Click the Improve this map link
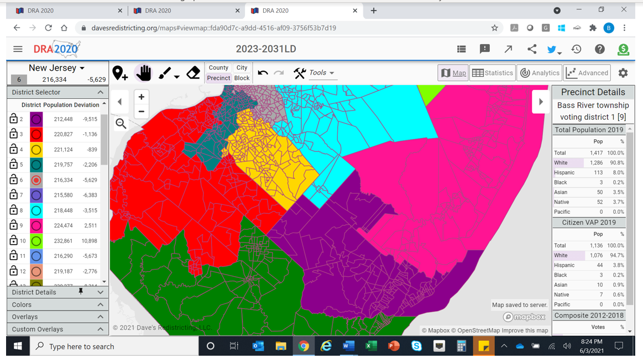Viewport: 643px width, 364px height. (524, 330)
